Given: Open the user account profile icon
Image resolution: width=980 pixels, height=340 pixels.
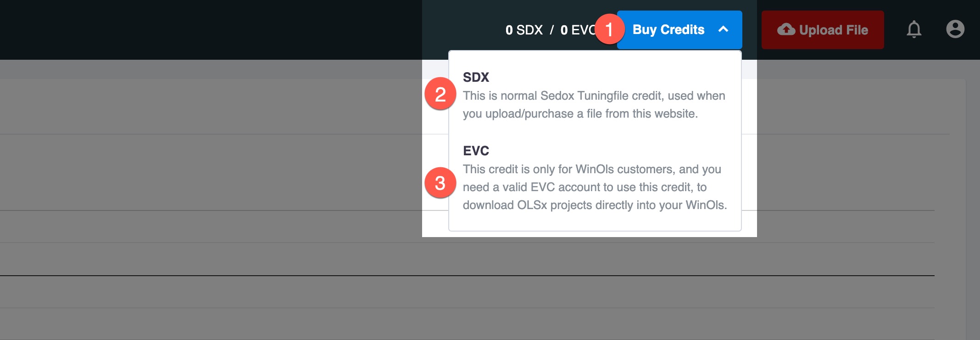Looking at the screenshot, I should click(x=955, y=29).
